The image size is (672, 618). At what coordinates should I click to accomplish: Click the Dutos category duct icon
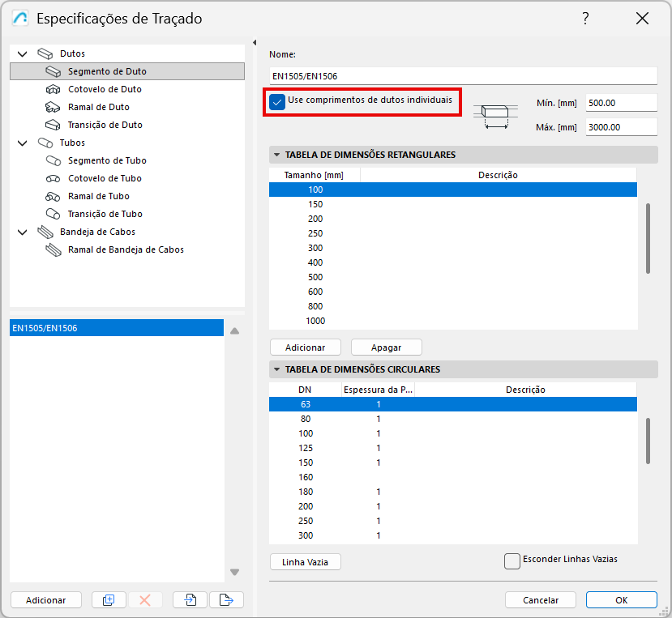click(x=45, y=54)
